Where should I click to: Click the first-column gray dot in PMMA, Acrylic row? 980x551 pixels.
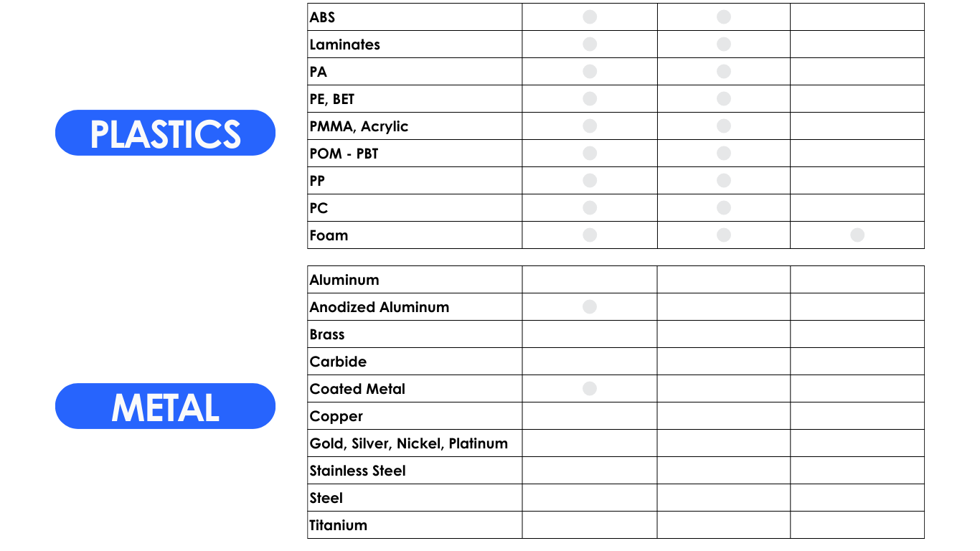pyautogui.click(x=590, y=126)
